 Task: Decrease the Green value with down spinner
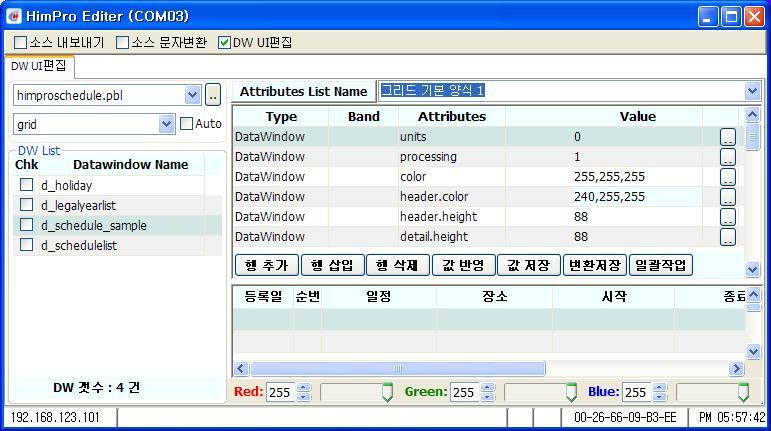coord(487,397)
